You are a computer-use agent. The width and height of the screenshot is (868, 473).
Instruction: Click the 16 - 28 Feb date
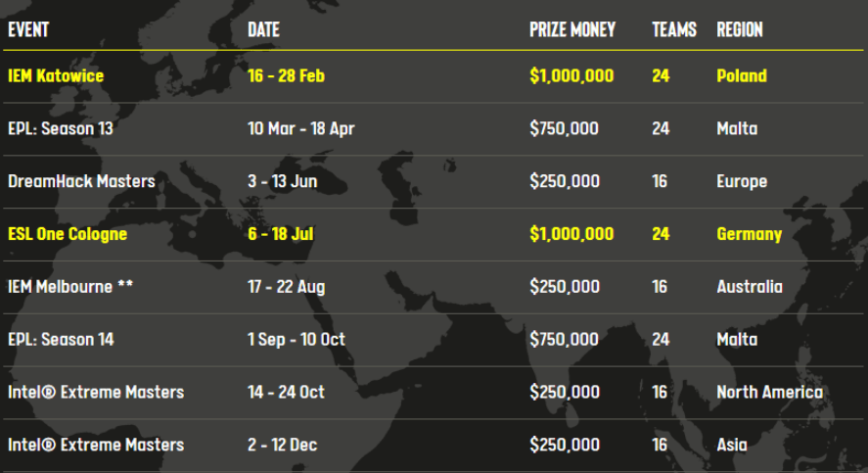pos(286,76)
